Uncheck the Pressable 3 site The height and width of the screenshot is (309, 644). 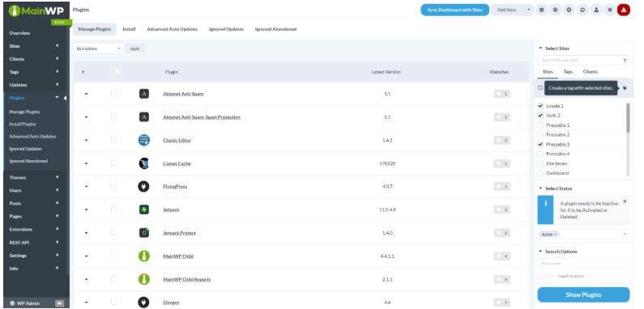click(x=540, y=145)
